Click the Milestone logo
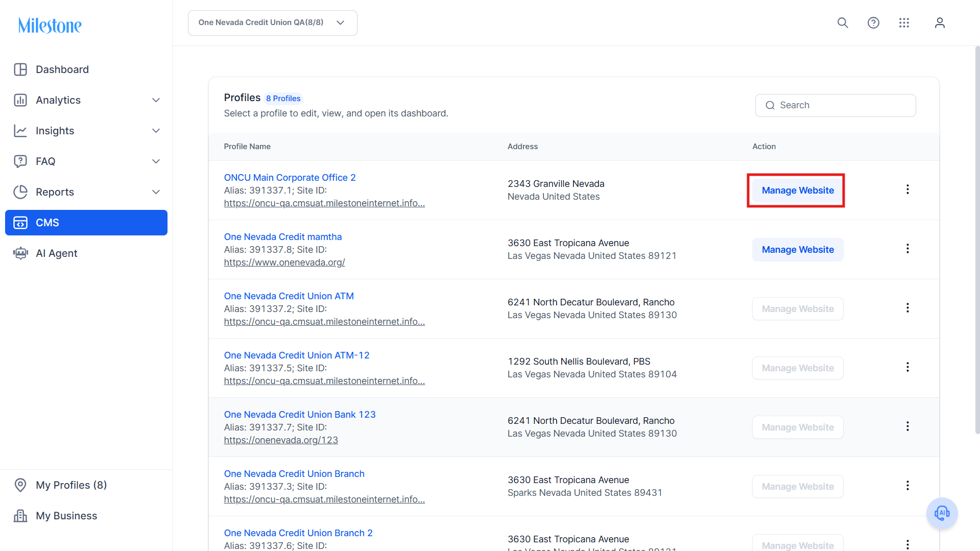The height and width of the screenshot is (551, 980). click(x=50, y=25)
